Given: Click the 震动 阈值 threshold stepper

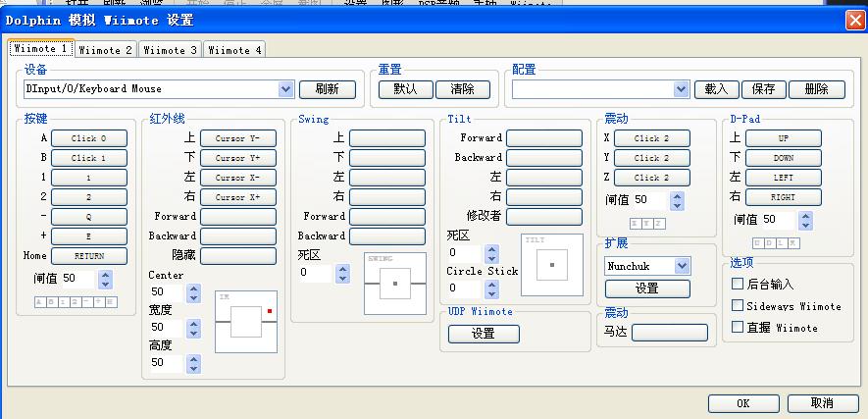Looking at the screenshot, I should pos(677,200).
